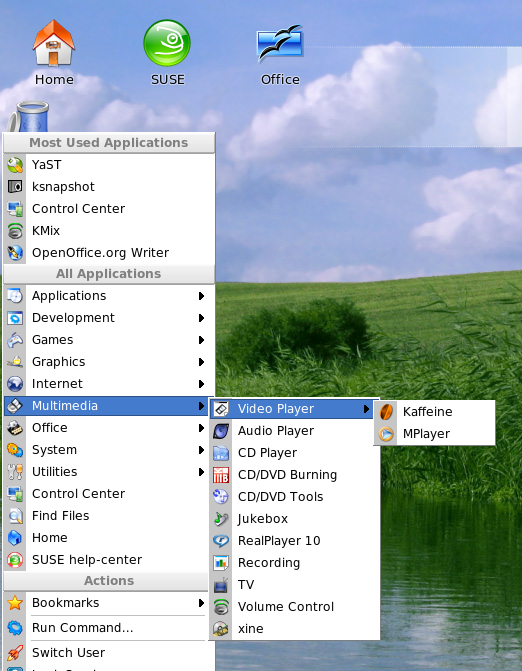This screenshot has width=522, height=671.
Task: Click Switch User action
Action: coord(109,653)
